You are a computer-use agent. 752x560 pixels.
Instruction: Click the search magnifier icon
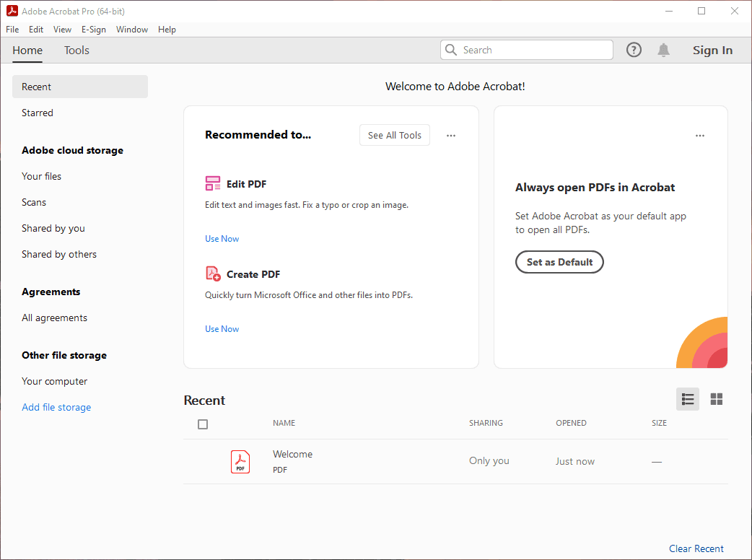452,50
